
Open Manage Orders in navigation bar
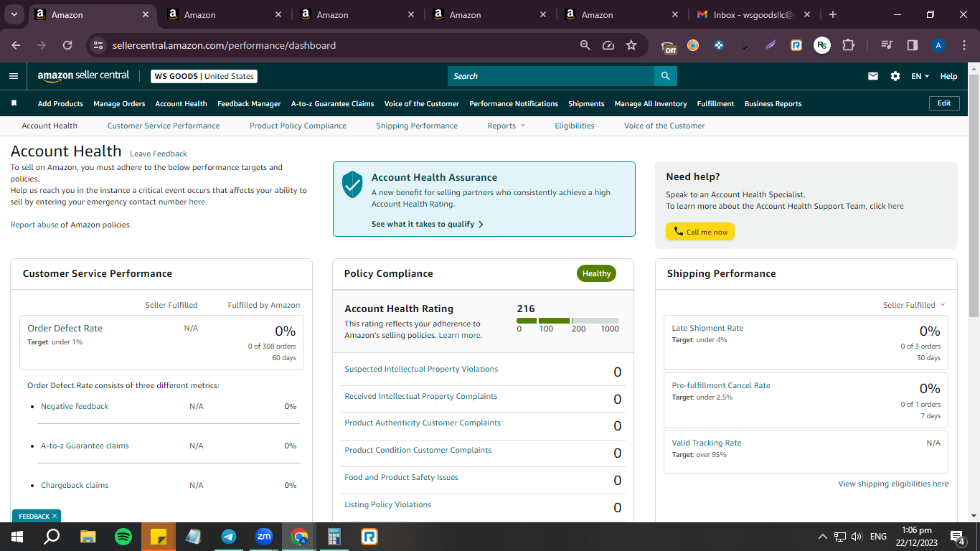coord(119,103)
